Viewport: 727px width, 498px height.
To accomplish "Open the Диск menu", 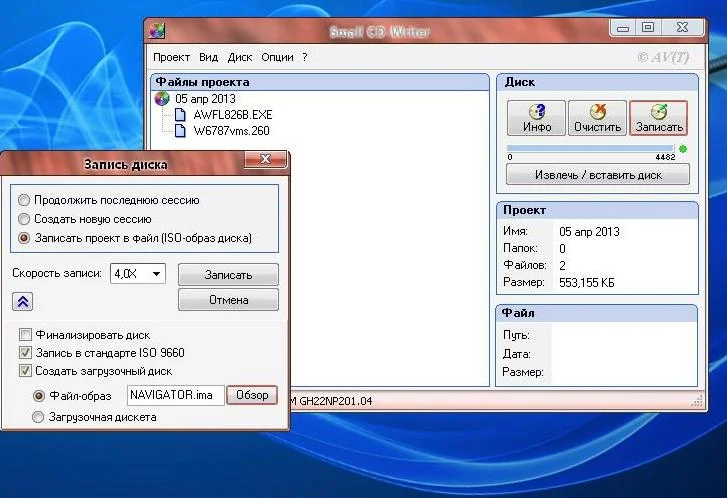I will (x=240, y=57).
